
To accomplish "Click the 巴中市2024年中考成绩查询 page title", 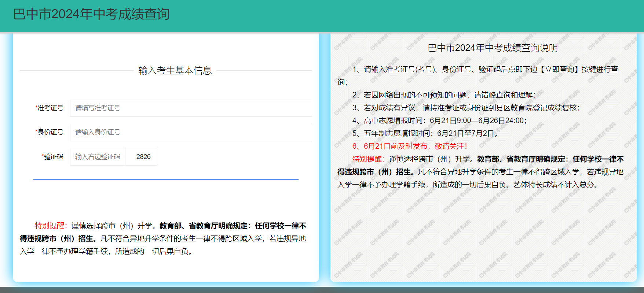I will click(x=91, y=14).
